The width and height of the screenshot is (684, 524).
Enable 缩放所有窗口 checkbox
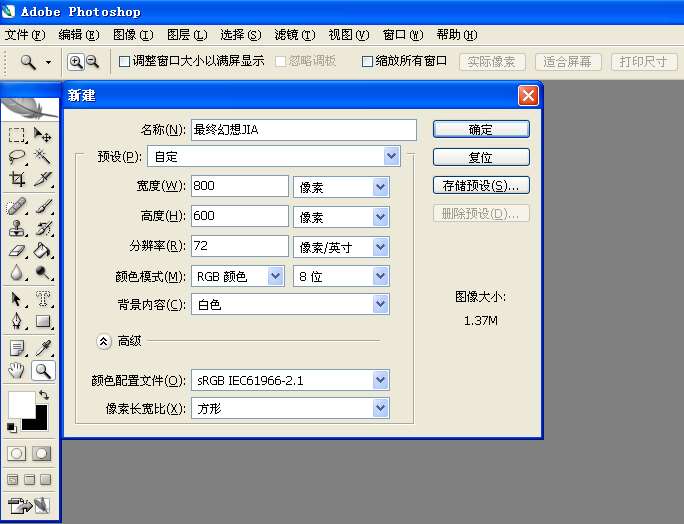click(x=367, y=62)
